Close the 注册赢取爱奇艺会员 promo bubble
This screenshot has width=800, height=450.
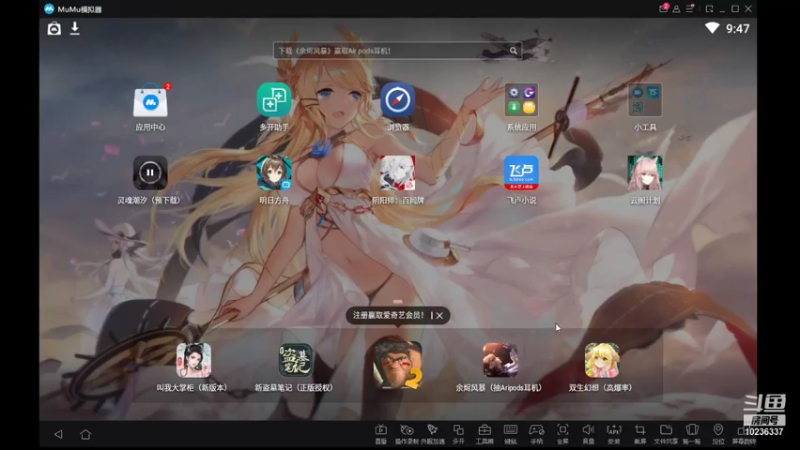(x=439, y=316)
